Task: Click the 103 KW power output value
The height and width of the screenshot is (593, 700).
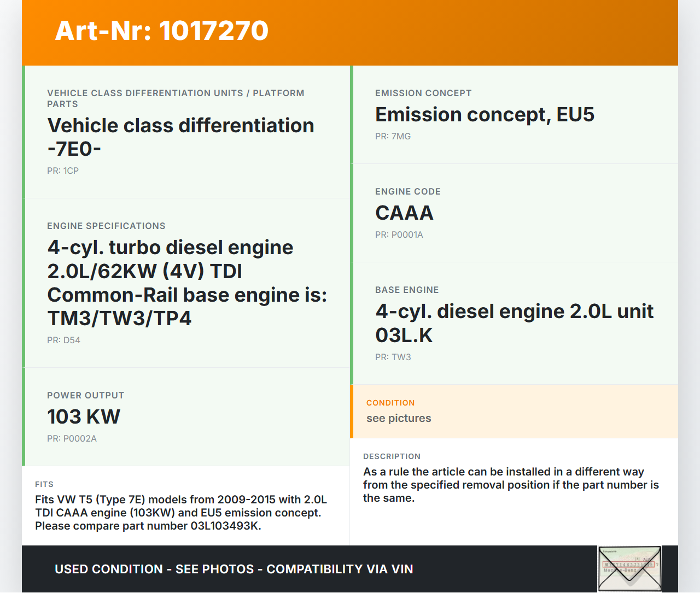Action: (84, 417)
